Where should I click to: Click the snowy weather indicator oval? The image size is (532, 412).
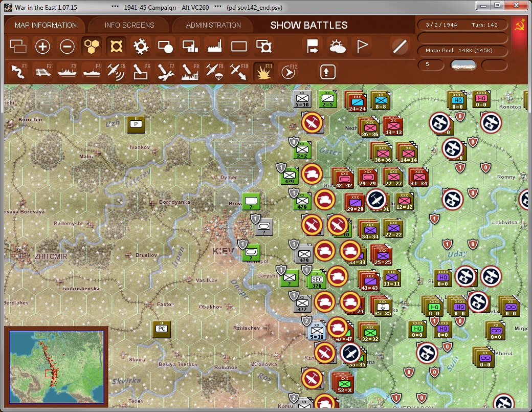463,66
